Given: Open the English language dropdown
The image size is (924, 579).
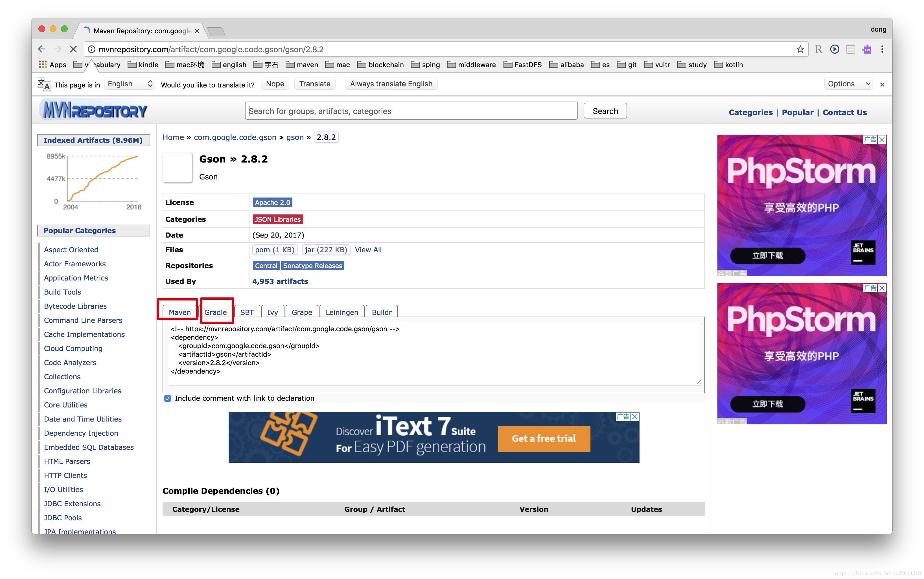Looking at the screenshot, I should (130, 84).
